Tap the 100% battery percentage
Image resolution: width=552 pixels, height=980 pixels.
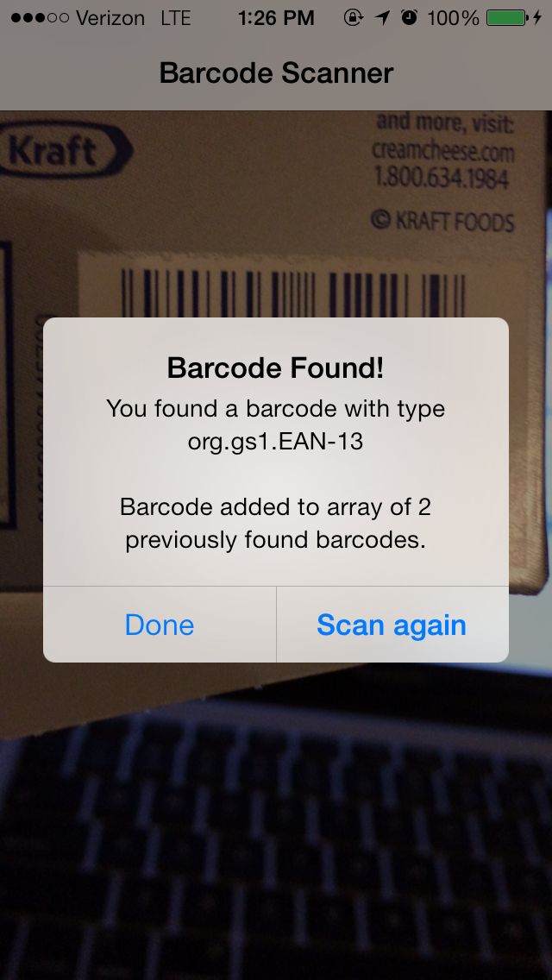[x=453, y=18]
